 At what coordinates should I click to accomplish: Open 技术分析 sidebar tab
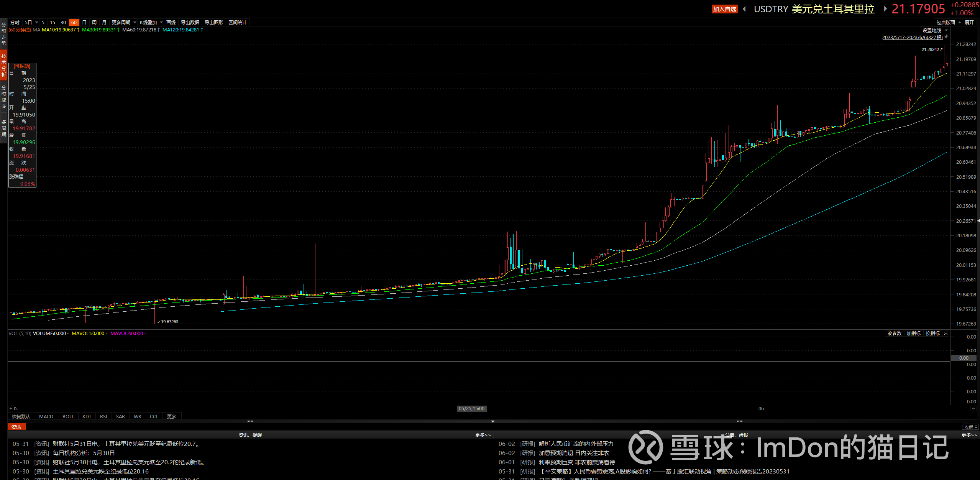coord(4,65)
